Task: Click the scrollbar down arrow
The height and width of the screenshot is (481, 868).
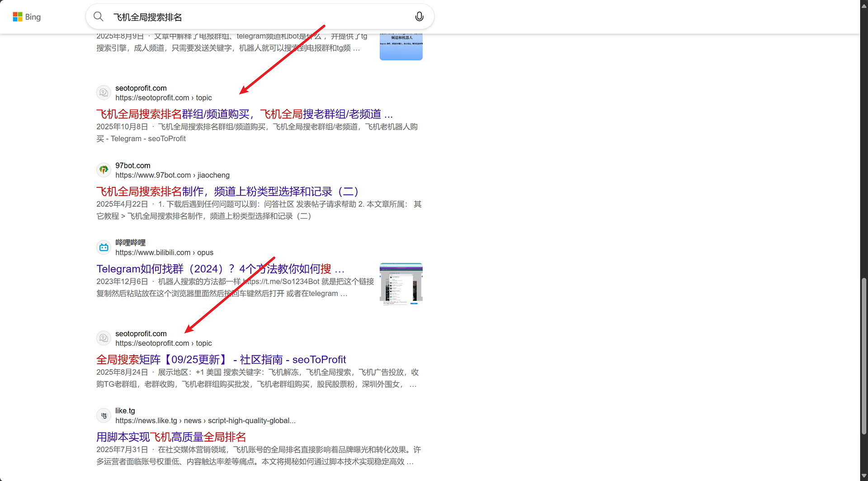Action: tap(864, 476)
